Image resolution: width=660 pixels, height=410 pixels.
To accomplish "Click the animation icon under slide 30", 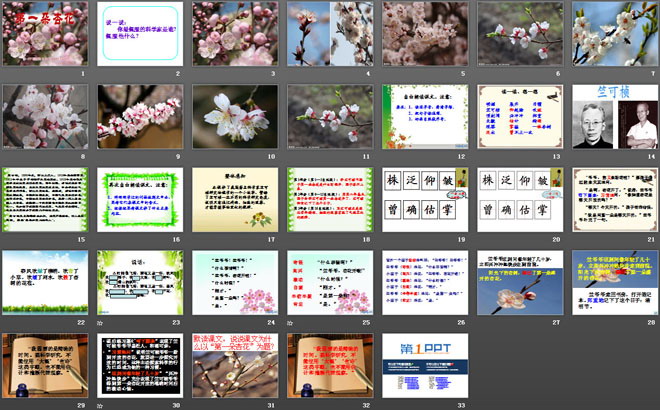I will pyautogui.click(x=100, y=406).
